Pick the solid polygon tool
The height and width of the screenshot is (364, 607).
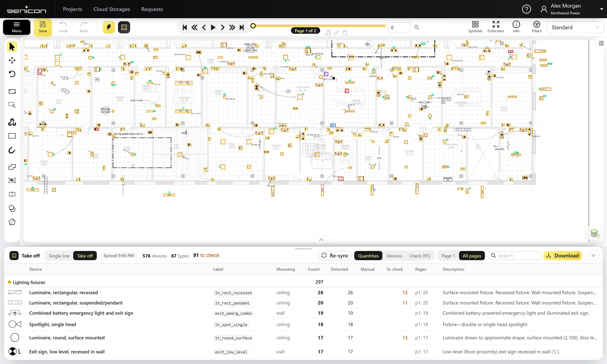coord(12,208)
